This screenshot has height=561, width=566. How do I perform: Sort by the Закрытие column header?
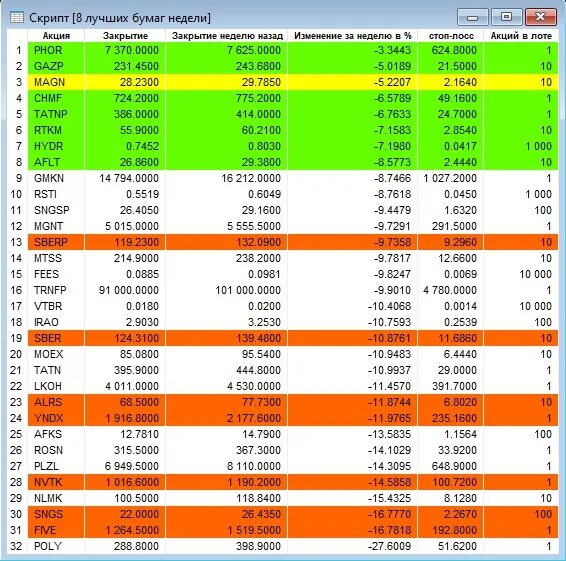click(x=125, y=36)
